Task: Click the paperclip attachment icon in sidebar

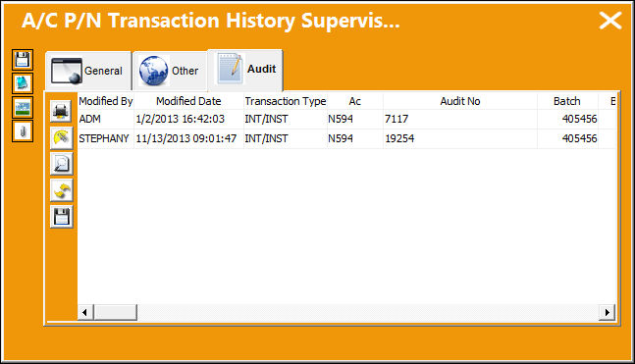Action: (23, 131)
